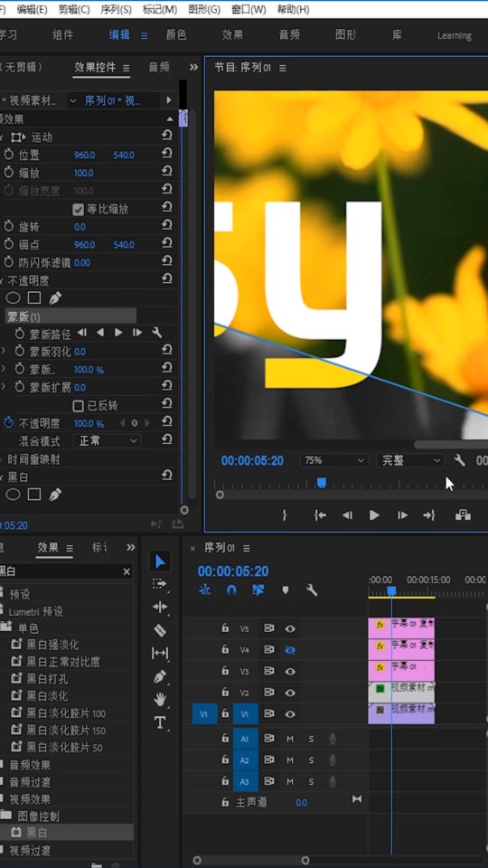Select the Hand tool
The height and width of the screenshot is (868, 488).
coord(160,700)
